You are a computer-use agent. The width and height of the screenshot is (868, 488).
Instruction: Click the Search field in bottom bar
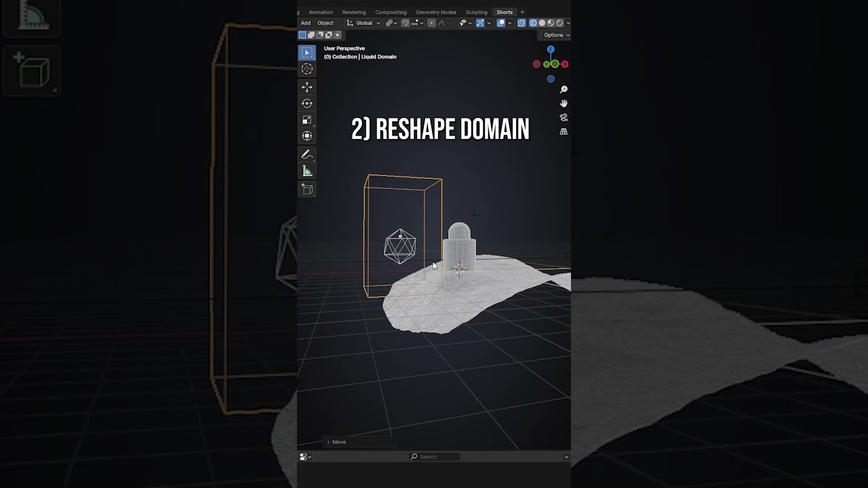click(x=435, y=457)
